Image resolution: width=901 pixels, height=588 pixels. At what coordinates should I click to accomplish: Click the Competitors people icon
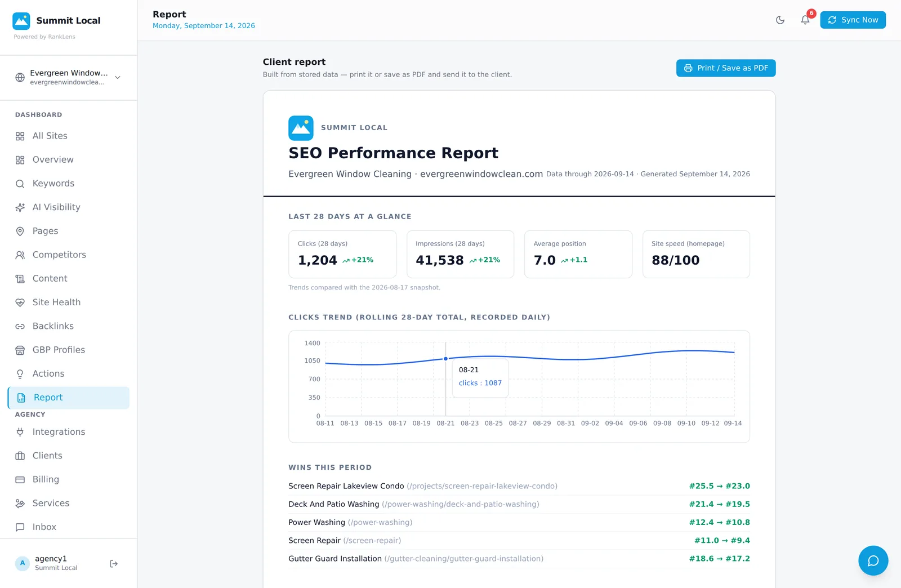(20, 255)
